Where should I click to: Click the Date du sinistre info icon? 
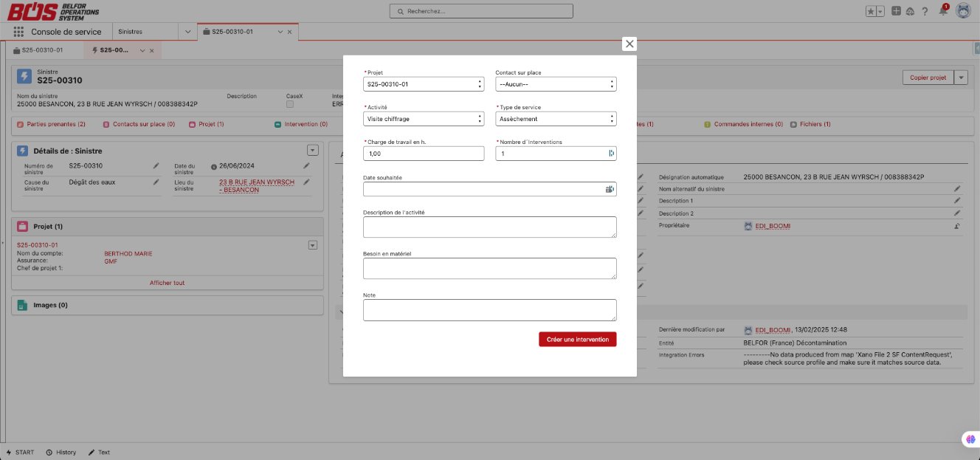point(214,167)
